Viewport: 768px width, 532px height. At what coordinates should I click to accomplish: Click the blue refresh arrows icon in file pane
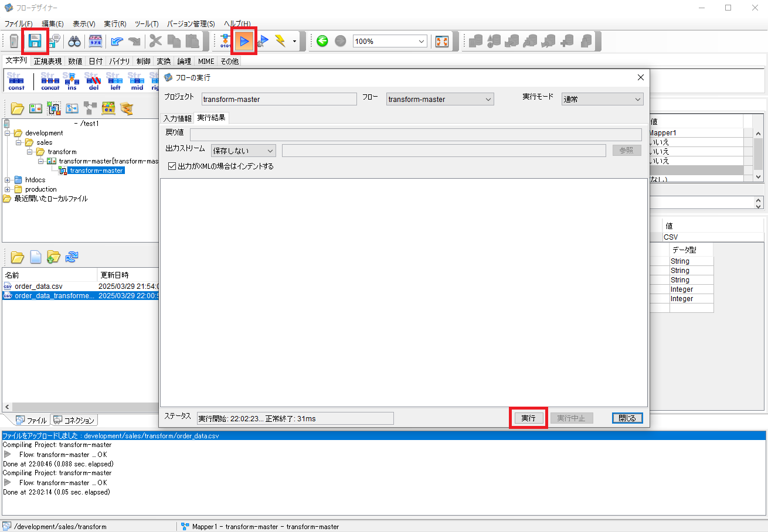point(72,257)
